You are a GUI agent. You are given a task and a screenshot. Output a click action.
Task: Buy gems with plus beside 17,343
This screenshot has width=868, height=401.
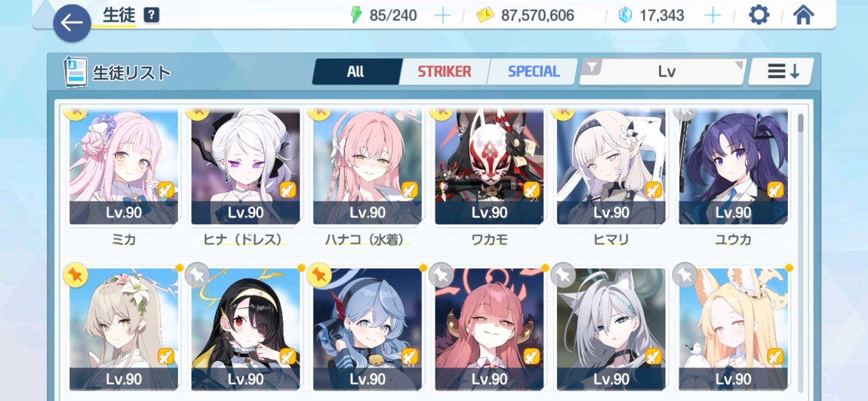pyautogui.click(x=712, y=16)
